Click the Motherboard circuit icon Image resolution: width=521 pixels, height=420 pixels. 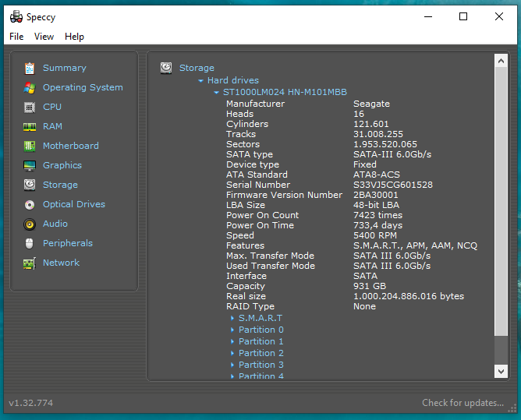tap(30, 146)
